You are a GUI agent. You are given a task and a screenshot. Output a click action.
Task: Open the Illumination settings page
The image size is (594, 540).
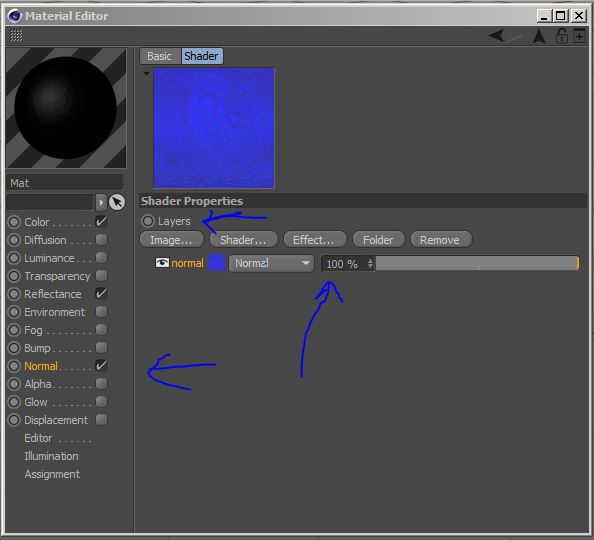(51, 456)
